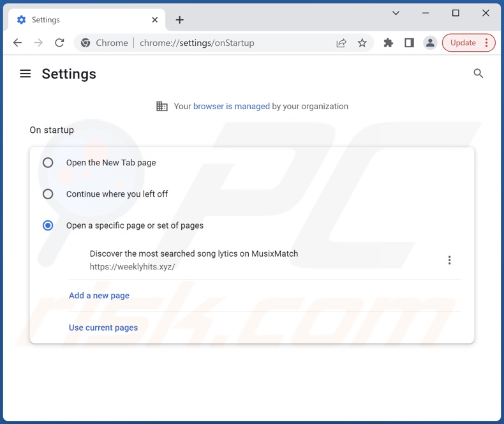
Task: Open a new tab with plus button
Action: (180, 20)
